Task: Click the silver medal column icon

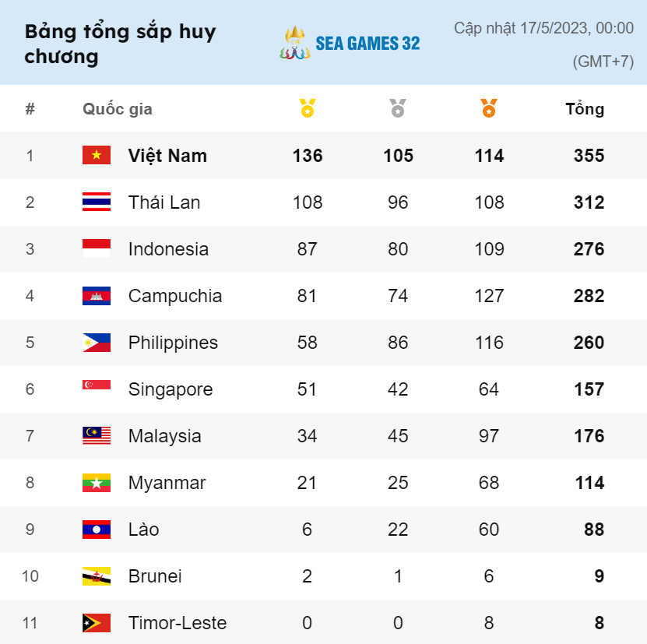Action: pyautogui.click(x=398, y=108)
